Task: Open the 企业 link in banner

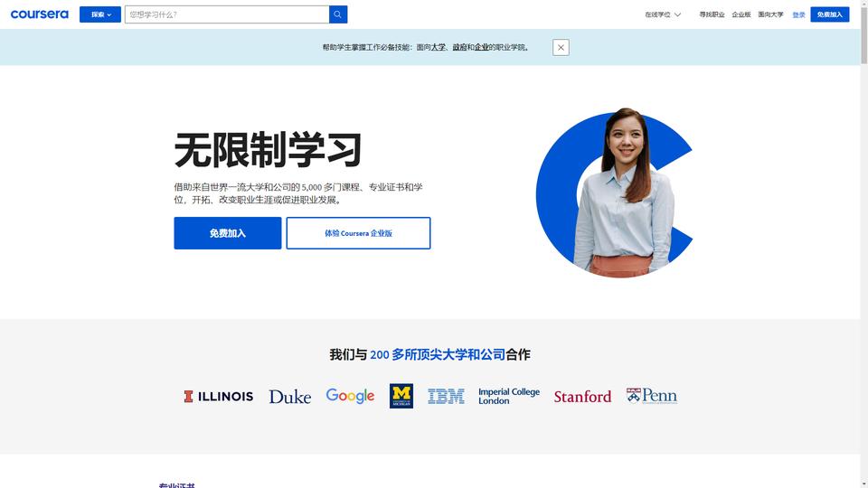Action: pos(481,48)
